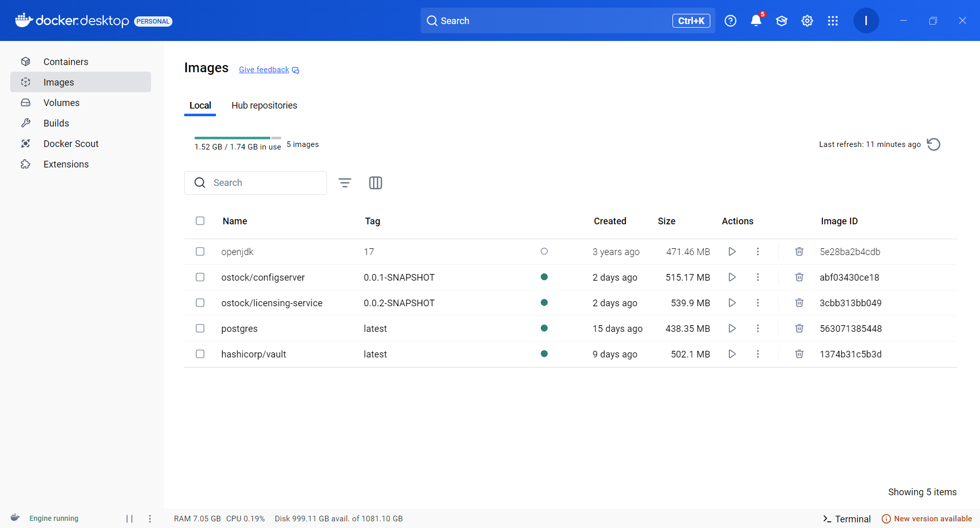
Task: Open the ostock/configserver image name
Action: 263,278
